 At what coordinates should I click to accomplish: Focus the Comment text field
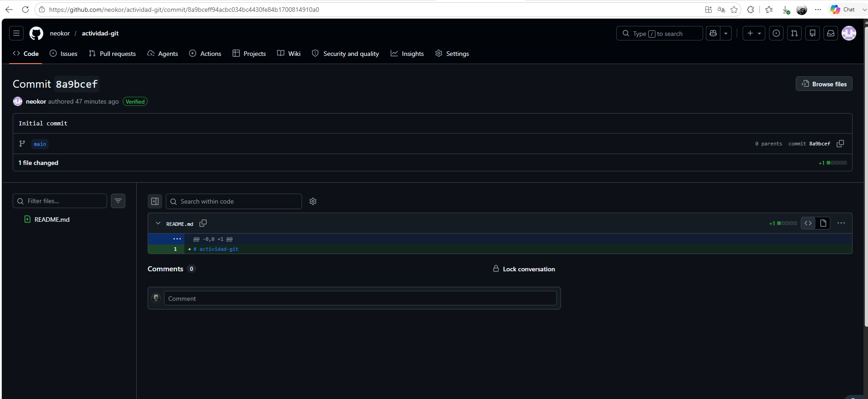tap(360, 298)
